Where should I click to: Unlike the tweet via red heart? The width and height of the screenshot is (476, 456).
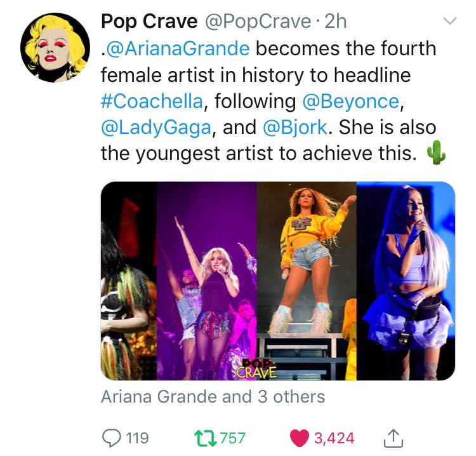coord(300,438)
